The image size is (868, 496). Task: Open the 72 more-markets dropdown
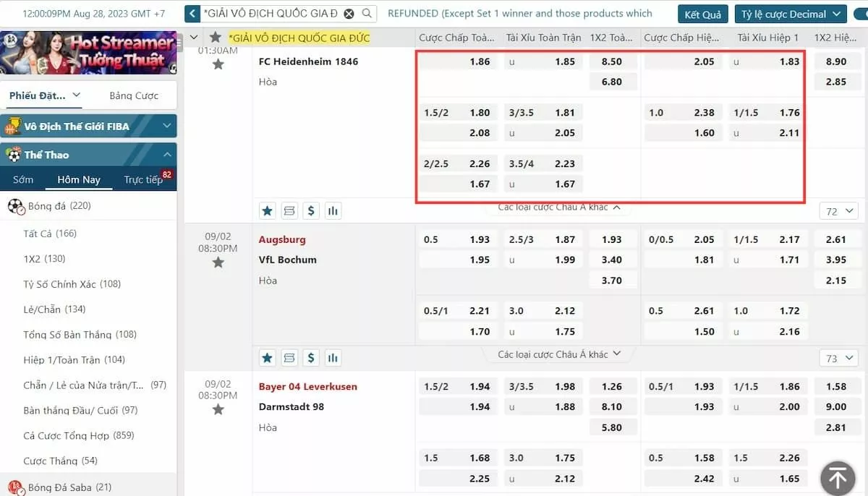click(838, 211)
